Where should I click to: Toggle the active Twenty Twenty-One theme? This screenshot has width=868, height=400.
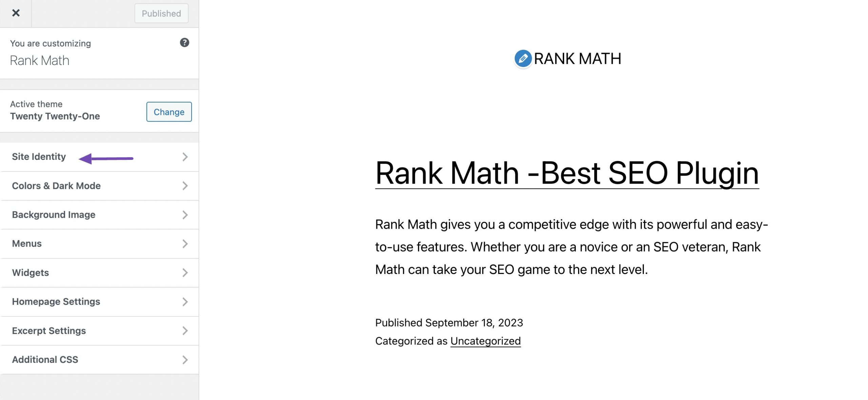[169, 111]
